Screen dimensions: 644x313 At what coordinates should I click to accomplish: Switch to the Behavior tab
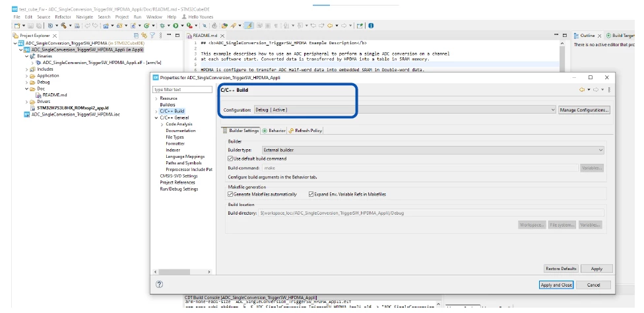tap(274, 130)
